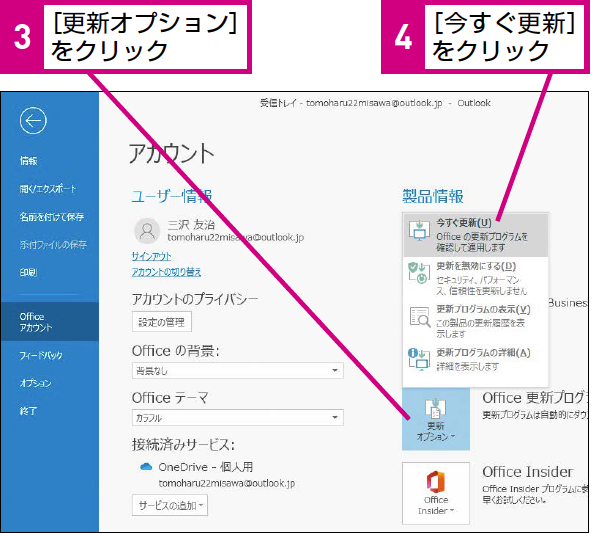The width and height of the screenshot is (600, 533).
Task: Open the Office Insider dropdown button
Action: coord(436,493)
